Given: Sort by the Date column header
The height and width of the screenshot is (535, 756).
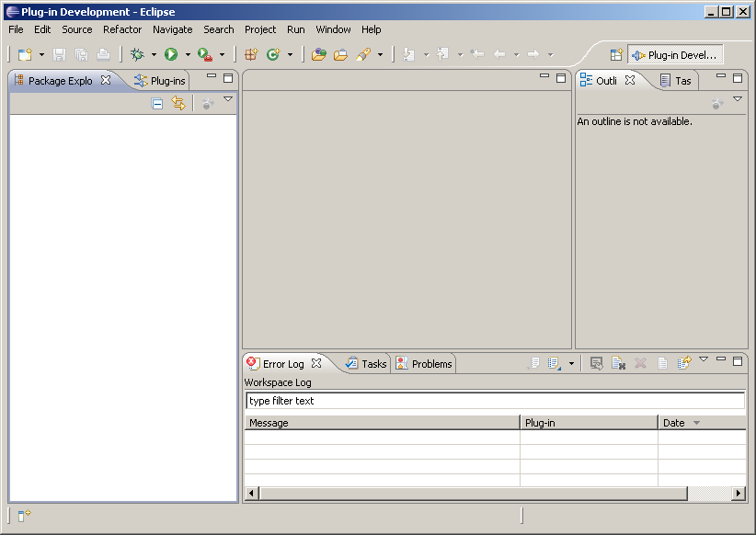Looking at the screenshot, I should [702, 423].
